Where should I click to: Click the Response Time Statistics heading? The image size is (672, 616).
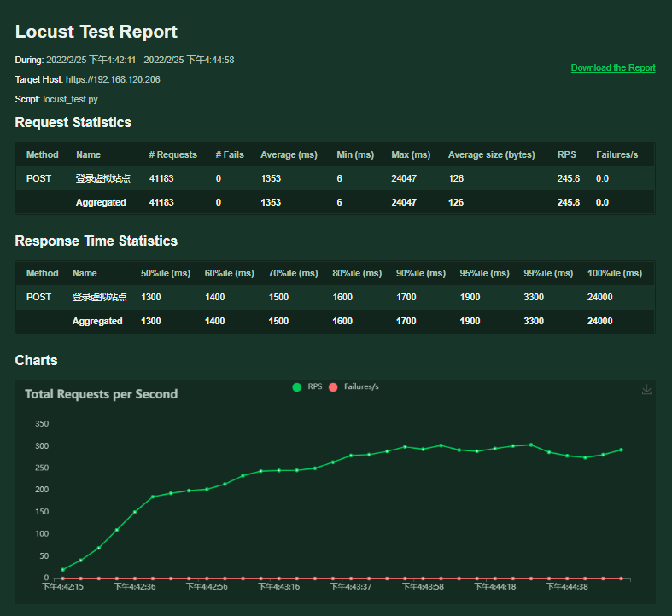pyautogui.click(x=96, y=241)
